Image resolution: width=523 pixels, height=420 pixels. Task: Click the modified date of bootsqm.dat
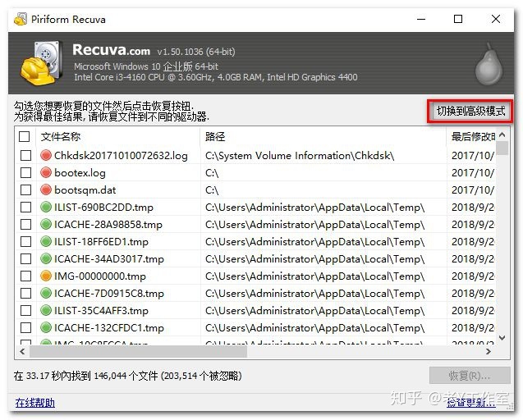(473, 190)
